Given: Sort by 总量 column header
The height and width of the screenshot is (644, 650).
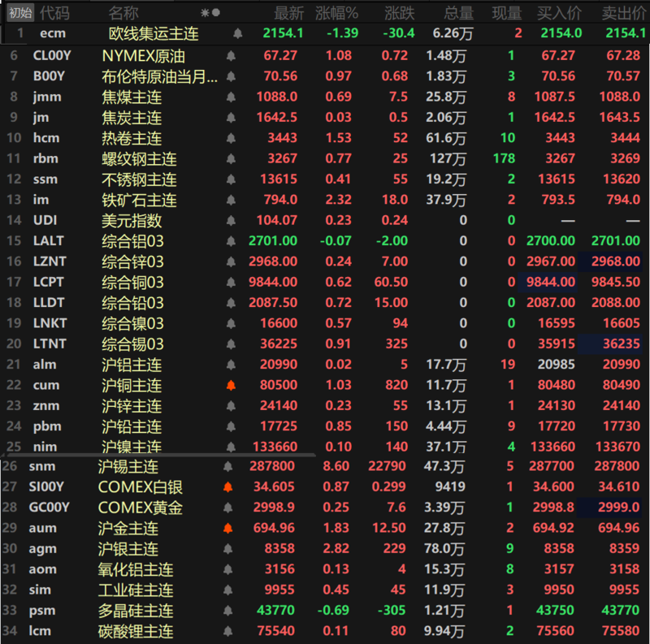Looking at the screenshot, I should pos(458,13).
